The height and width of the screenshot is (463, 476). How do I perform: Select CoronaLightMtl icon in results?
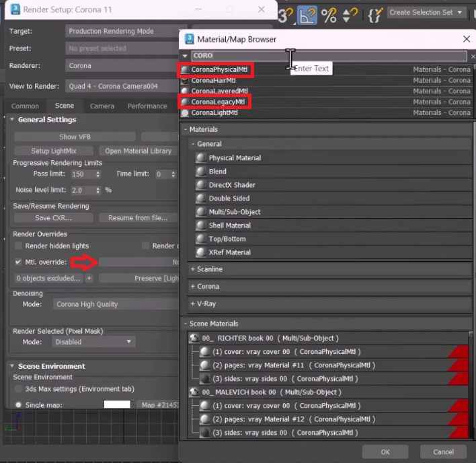pyautogui.click(x=185, y=113)
